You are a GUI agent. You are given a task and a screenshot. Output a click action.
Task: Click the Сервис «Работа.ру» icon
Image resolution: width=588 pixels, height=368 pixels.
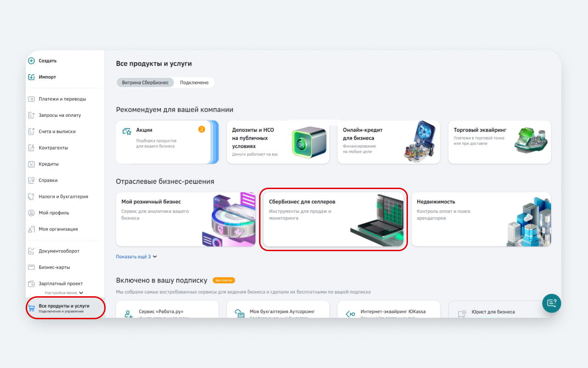point(128,314)
